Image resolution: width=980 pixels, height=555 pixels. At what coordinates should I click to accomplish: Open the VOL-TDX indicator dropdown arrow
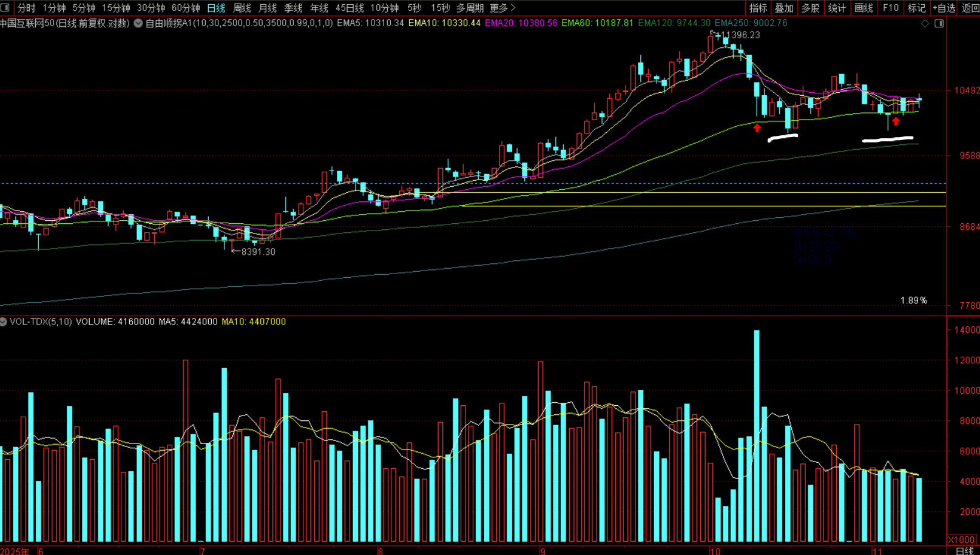click(x=4, y=321)
